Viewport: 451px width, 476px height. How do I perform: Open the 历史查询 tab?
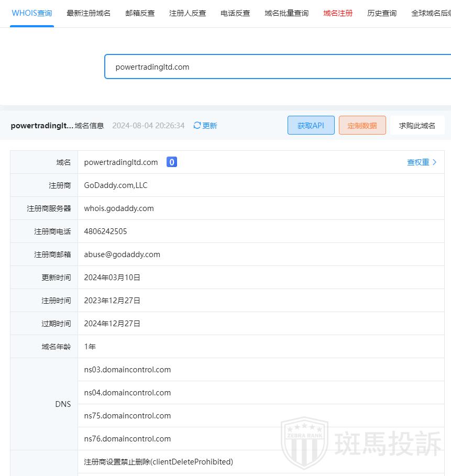pos(382,13)
